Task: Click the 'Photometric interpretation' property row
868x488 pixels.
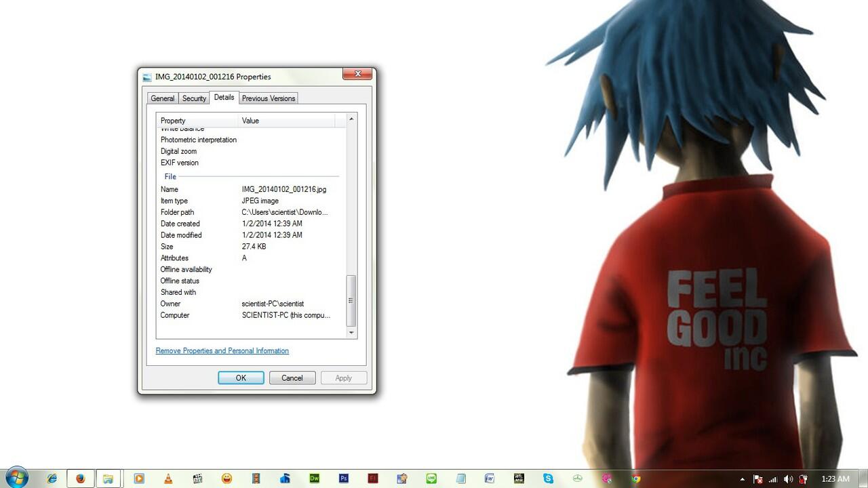Action: (x=250, y=140)
